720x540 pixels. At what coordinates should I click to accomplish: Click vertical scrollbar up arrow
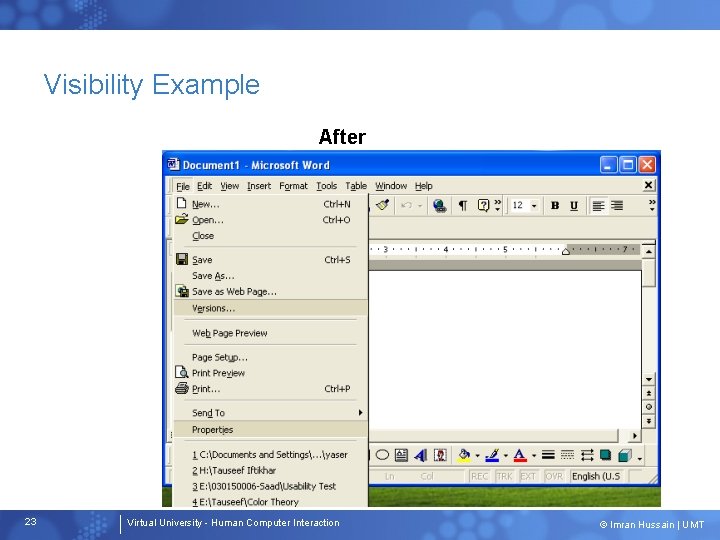(648, 252)
